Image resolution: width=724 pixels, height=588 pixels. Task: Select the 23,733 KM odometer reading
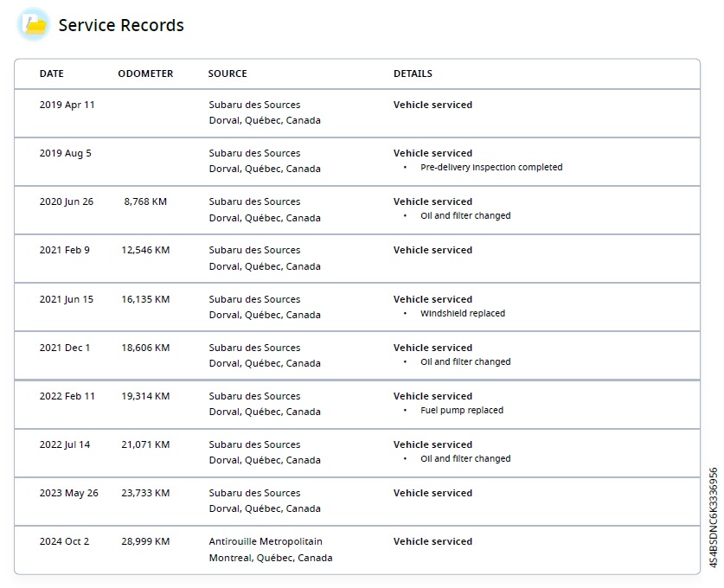point(145,493)
